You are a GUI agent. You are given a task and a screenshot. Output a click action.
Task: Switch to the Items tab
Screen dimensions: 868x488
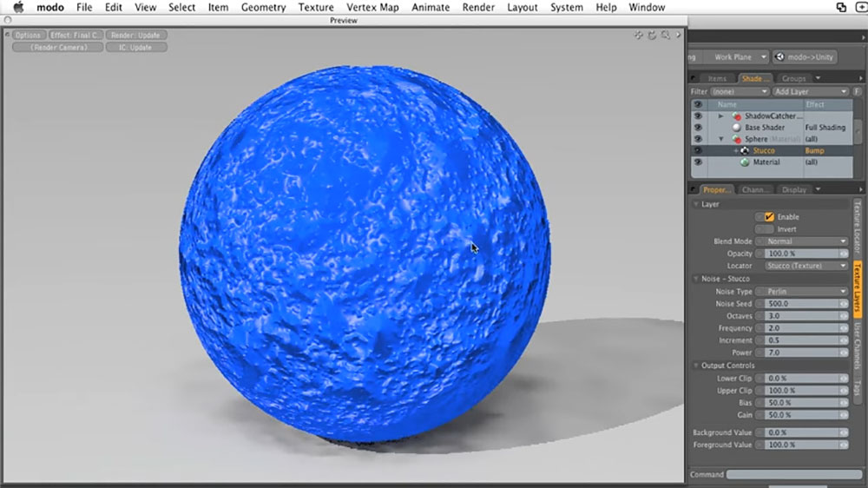tap(717, 79)
